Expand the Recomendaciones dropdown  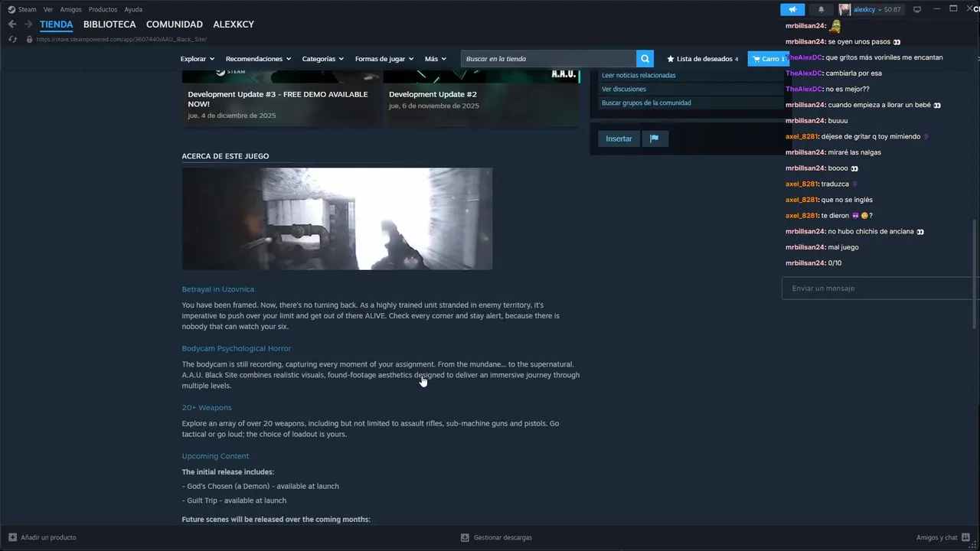coord(258,59)
